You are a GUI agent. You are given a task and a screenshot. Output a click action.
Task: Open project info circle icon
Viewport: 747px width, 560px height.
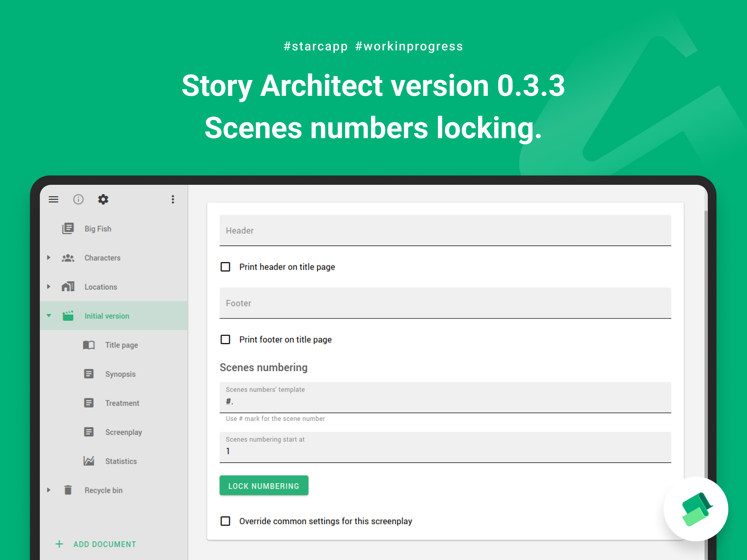78,199
